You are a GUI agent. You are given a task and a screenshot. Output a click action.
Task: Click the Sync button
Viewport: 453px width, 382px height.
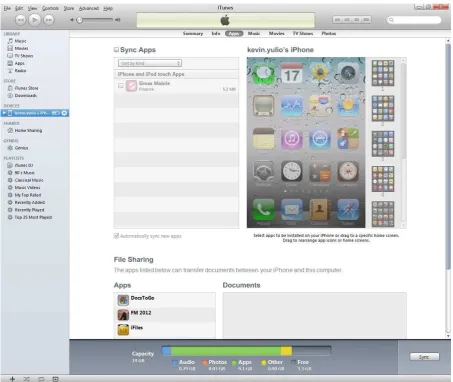424,357
